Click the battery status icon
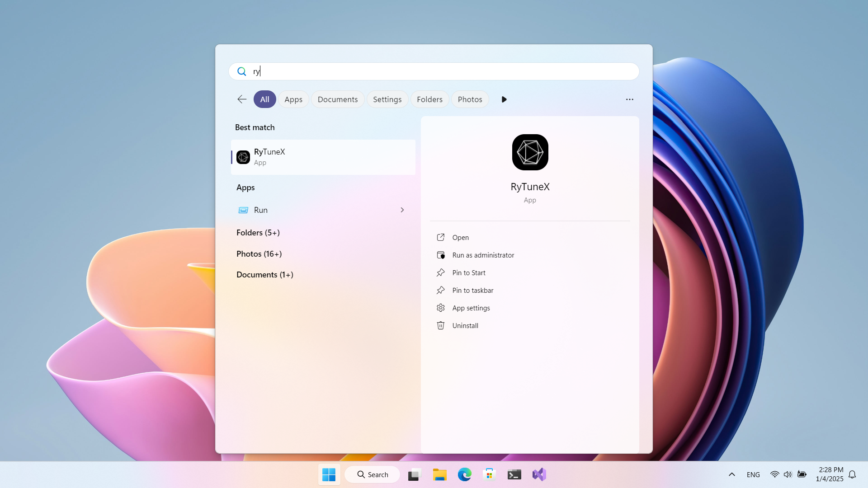This screenshot has height=488, width=868. click(802, 474)
